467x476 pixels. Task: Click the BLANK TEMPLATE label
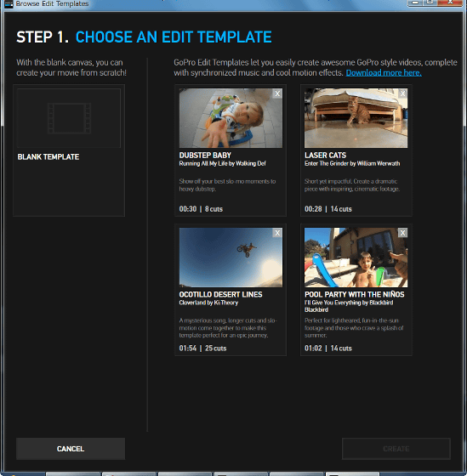(x=48, y=157)
